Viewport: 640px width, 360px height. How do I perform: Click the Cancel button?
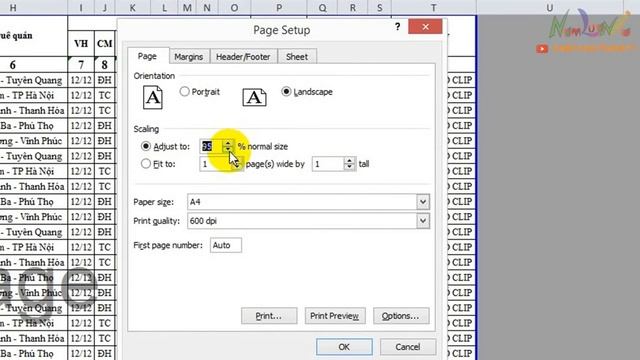tap(407, 347)
